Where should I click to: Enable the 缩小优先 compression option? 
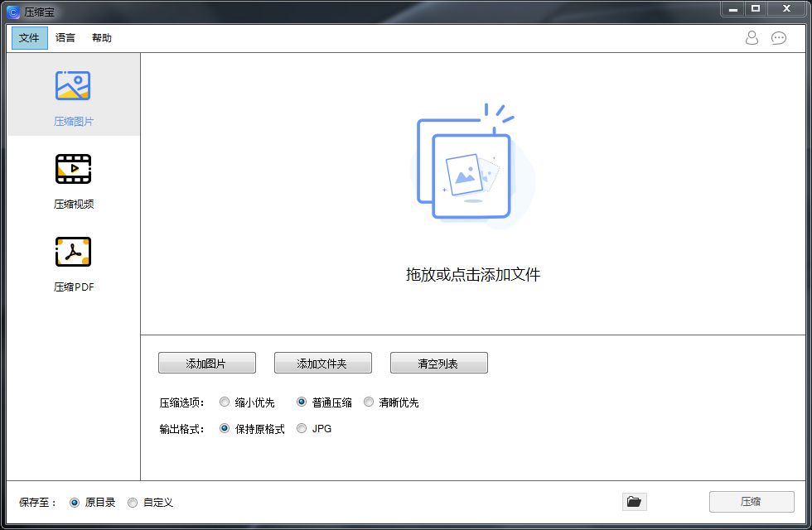(x=225, y=402)
